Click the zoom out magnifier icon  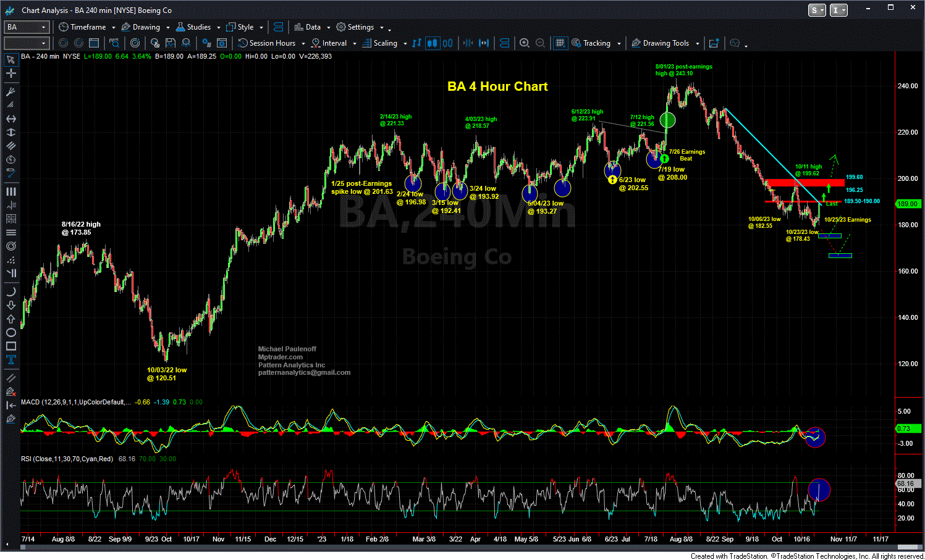point(540,43)
